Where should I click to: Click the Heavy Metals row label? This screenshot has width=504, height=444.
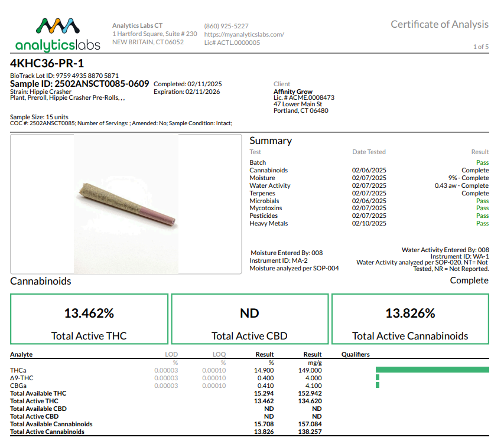pyautogui.click(x=269, y=224)
